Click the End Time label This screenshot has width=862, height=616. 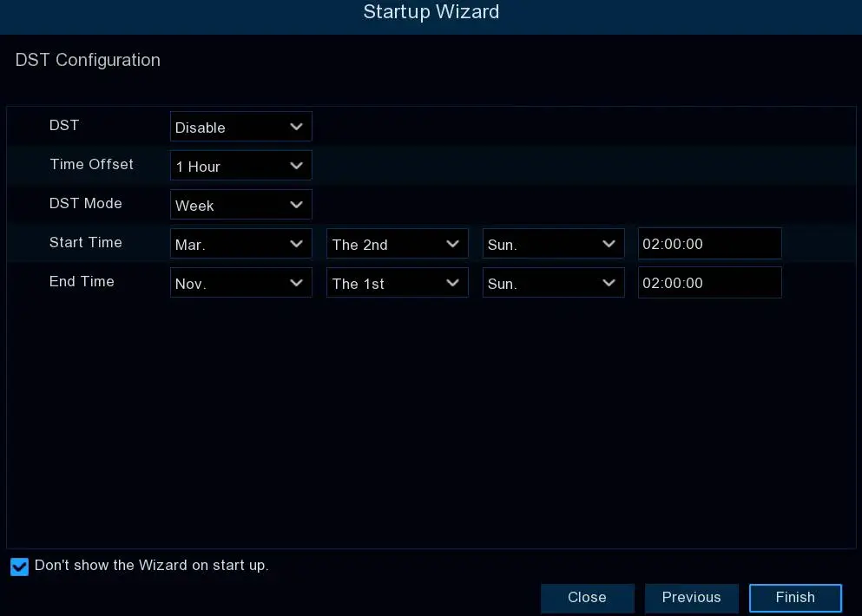tap(82, 281)
